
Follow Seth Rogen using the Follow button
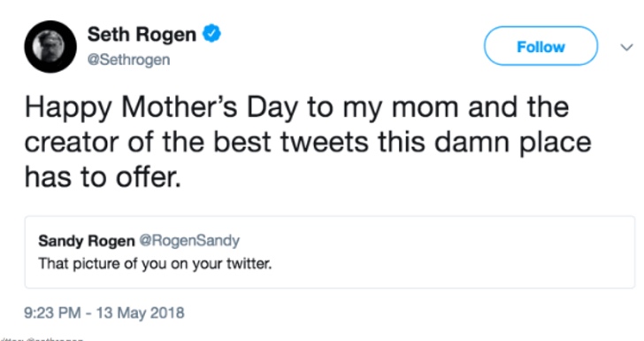(x=540, y=46)
